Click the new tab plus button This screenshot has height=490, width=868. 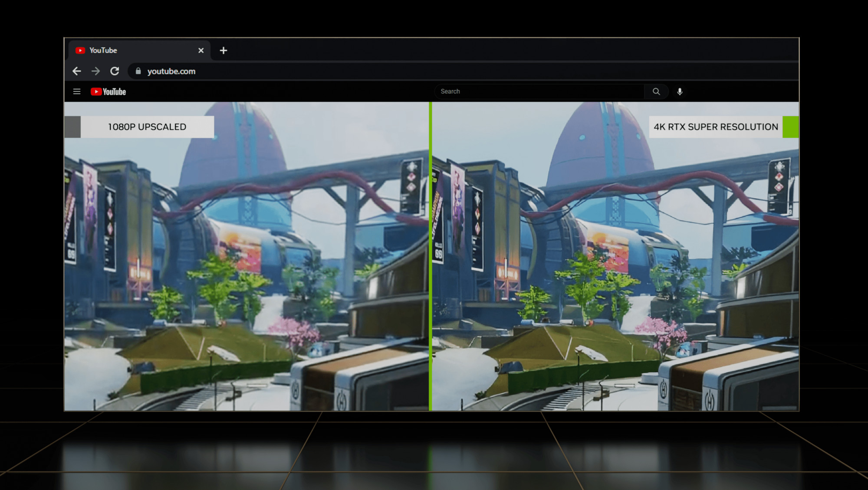coord(224,51)
